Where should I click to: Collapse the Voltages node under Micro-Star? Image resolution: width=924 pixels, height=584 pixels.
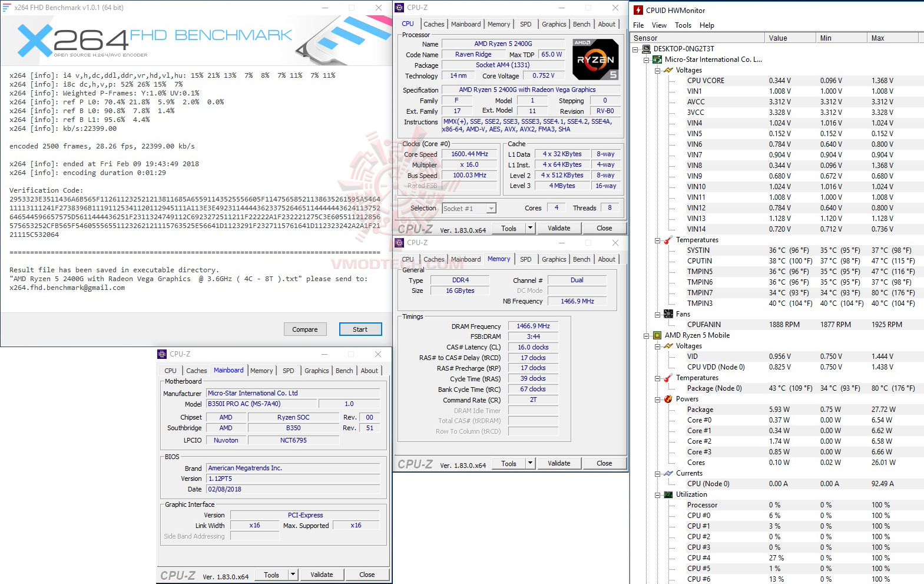657,71
